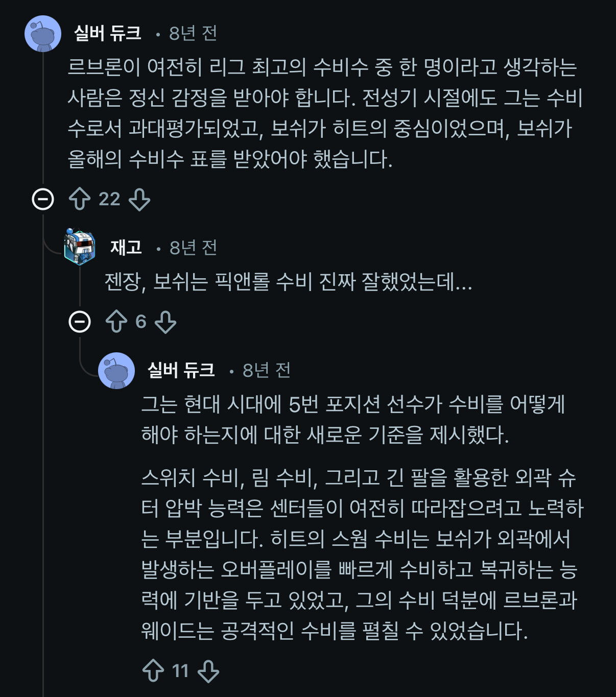Open 재고's robot avatar profile picture
This screenshot has width=616, height=697.
pos(80,247)
